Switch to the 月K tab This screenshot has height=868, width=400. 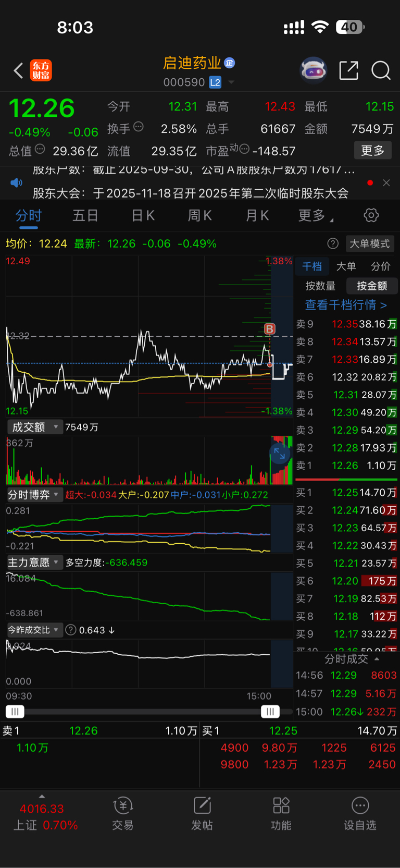coord(257,215)
